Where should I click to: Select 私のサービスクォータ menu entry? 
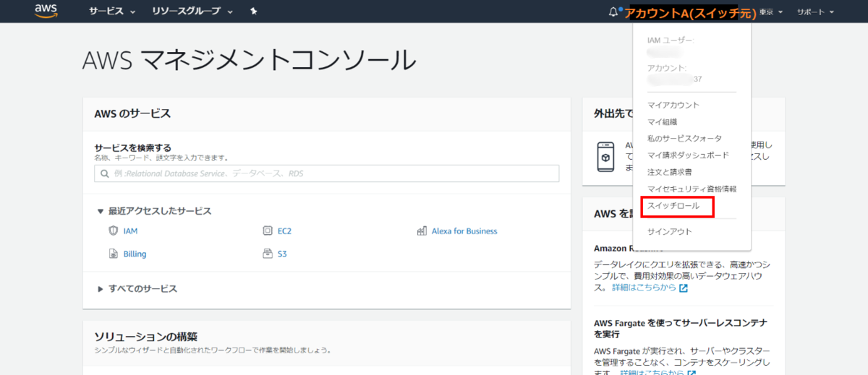pos(684,138)
